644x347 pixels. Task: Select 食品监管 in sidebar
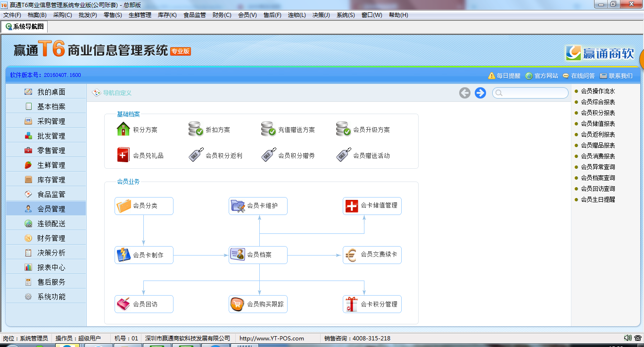[46, 194]
